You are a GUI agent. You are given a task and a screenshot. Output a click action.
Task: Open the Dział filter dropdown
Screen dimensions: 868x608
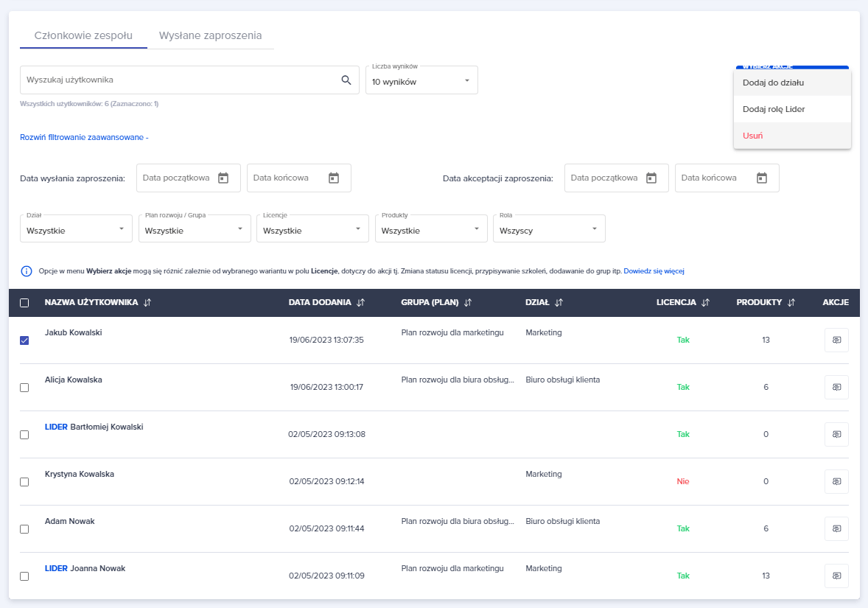pyautogui.click(x=76, y=230)
